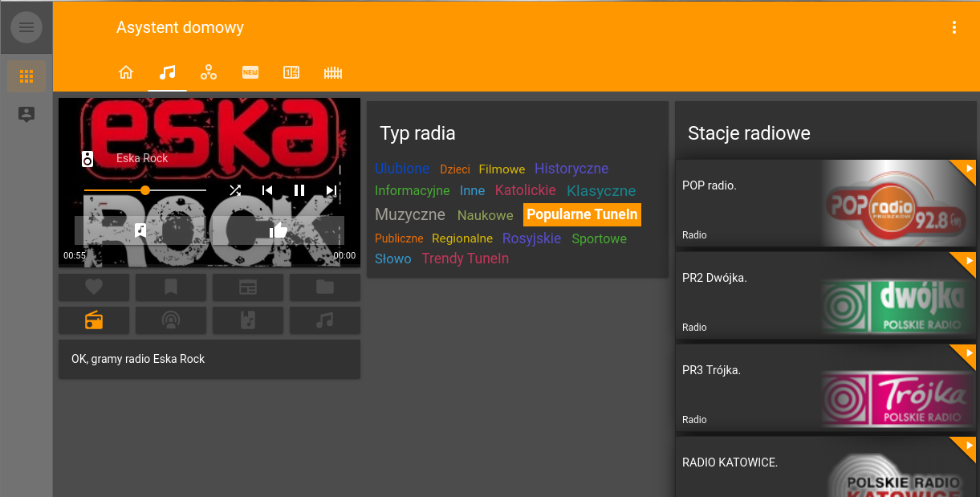The image size is (980, 497).
Task: Click the 'Eska Rock' title in player
Action: 142,158
